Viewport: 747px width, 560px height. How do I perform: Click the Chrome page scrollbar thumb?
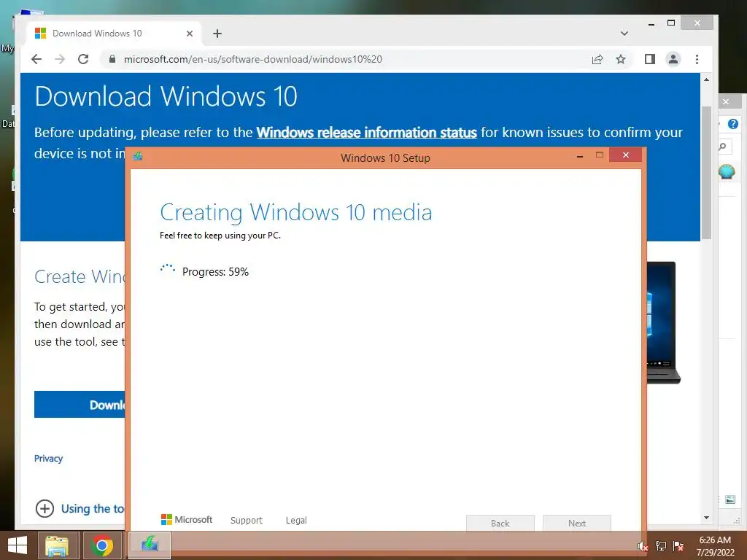coord(706,172)
